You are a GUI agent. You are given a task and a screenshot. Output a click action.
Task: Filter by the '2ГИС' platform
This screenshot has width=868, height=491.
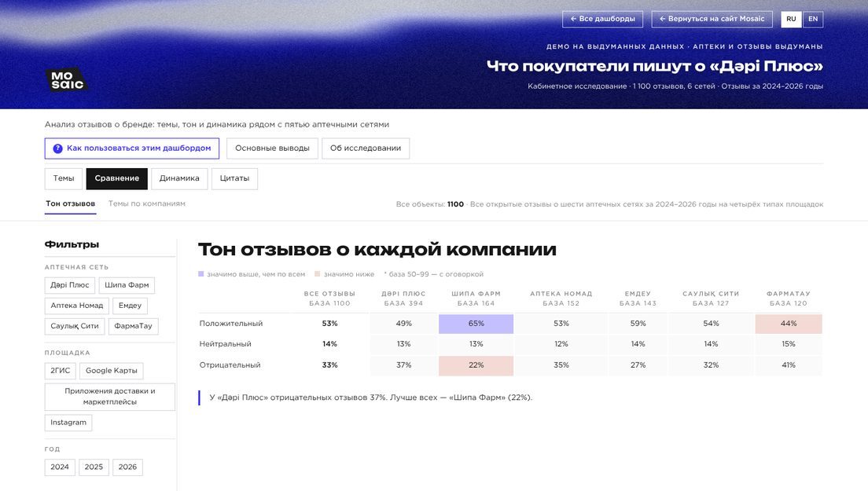(61, 371)
